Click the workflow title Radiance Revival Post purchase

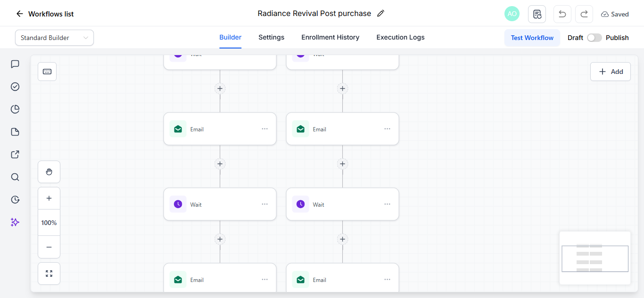[x=314, y=14]
